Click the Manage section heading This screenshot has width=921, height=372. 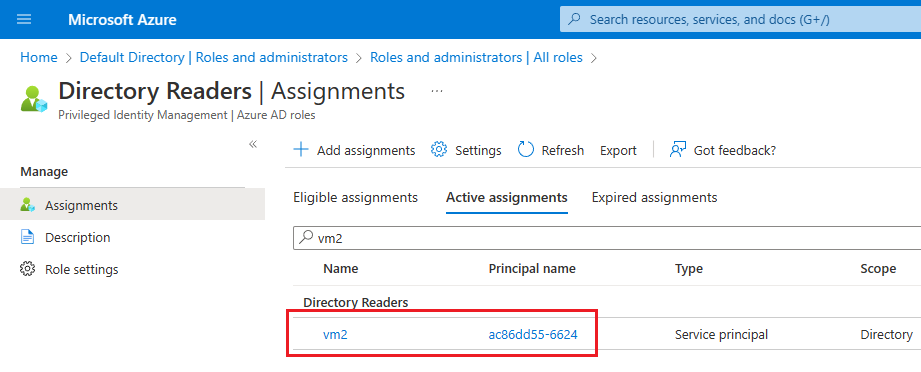[44, 172]
